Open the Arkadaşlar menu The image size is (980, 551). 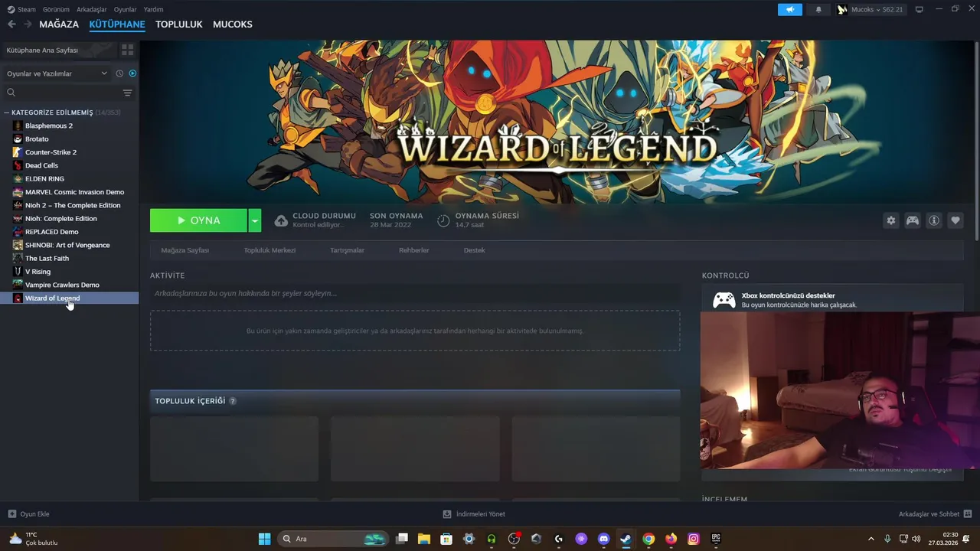click(x=92, y=9)
